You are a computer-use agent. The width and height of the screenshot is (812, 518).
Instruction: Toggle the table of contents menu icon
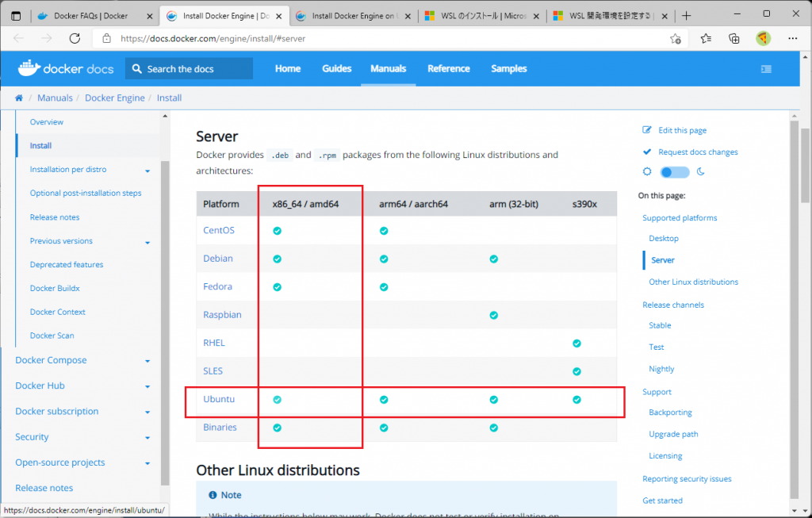tap(766, 69)
